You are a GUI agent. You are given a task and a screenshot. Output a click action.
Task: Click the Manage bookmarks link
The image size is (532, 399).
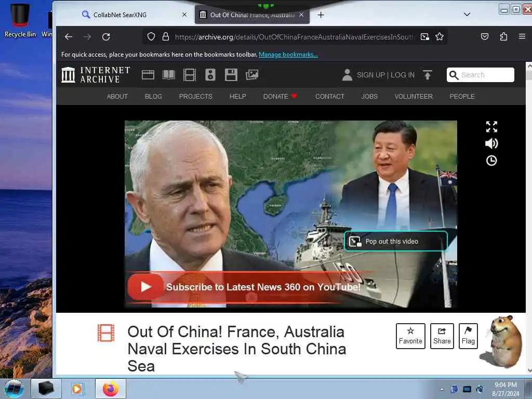(288, 55)
